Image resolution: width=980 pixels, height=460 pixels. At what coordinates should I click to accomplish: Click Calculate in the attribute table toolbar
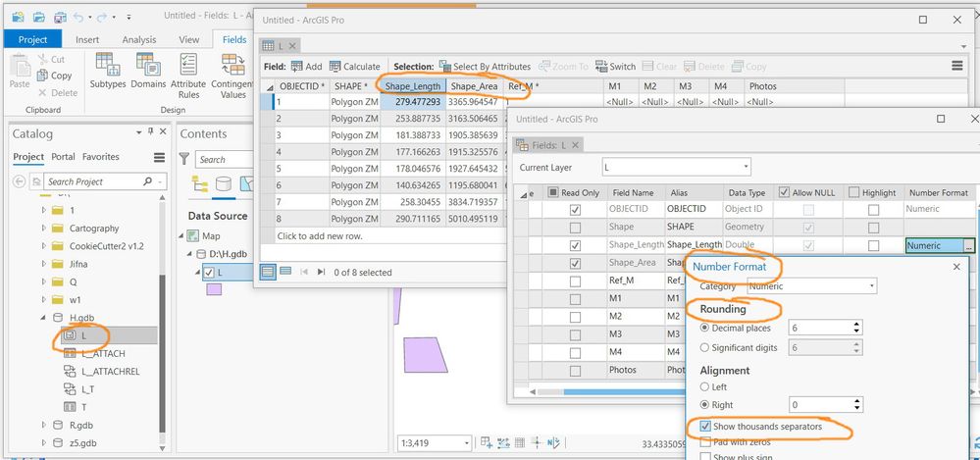click(354, 67)
